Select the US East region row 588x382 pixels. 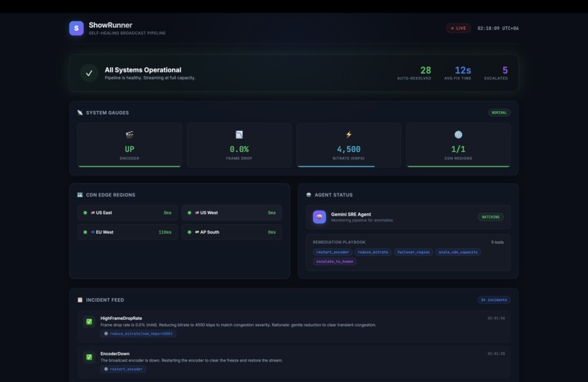[x=128, y=213]
